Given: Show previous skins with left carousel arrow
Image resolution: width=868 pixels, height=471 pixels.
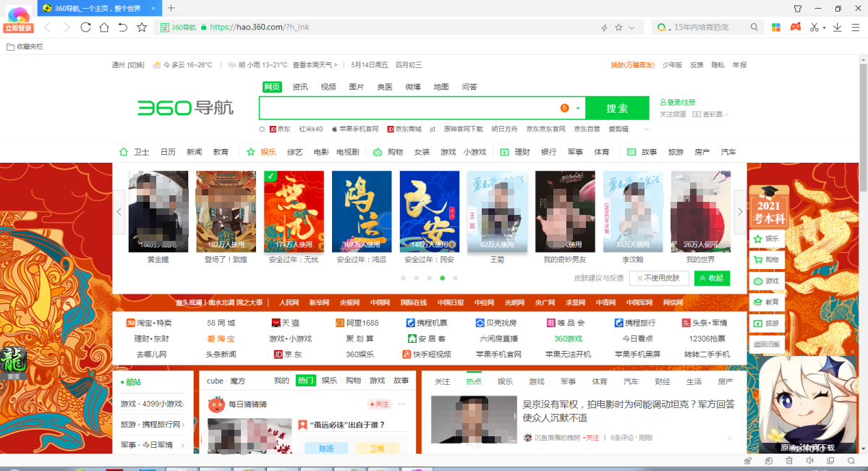Looking at the screenshot, I should tap(120, 211).
